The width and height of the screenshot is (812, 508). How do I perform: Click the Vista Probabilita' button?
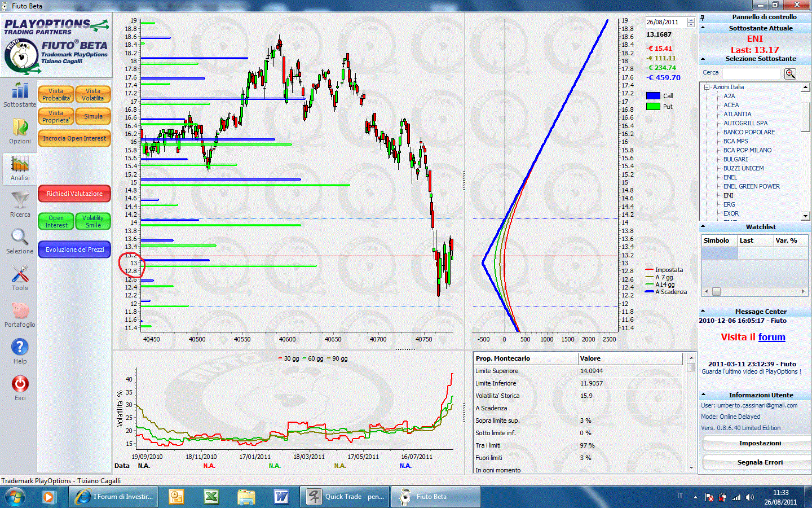point(56,94)
